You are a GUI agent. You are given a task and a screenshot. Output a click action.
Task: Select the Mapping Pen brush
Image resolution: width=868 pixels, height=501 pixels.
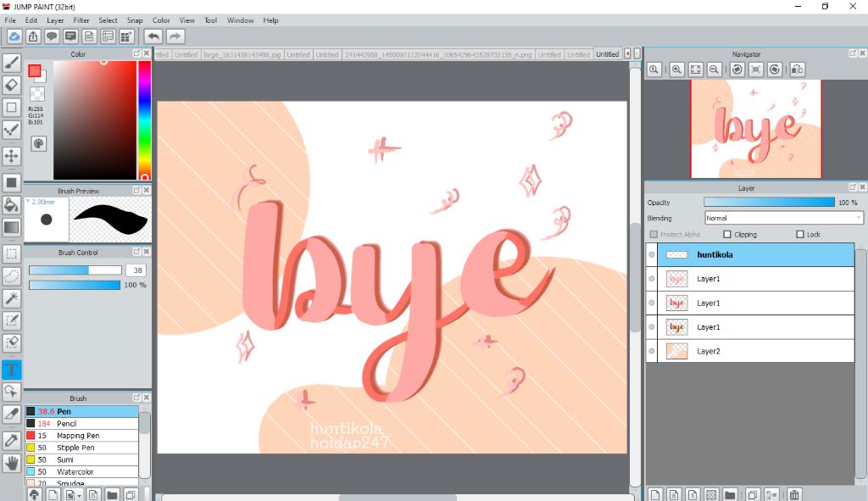[81, 436]
